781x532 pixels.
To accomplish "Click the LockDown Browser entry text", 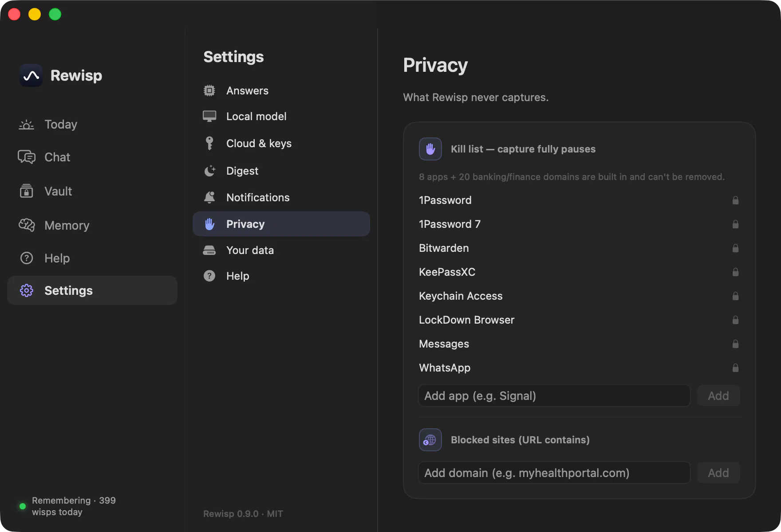I will (x=466, y=320).
